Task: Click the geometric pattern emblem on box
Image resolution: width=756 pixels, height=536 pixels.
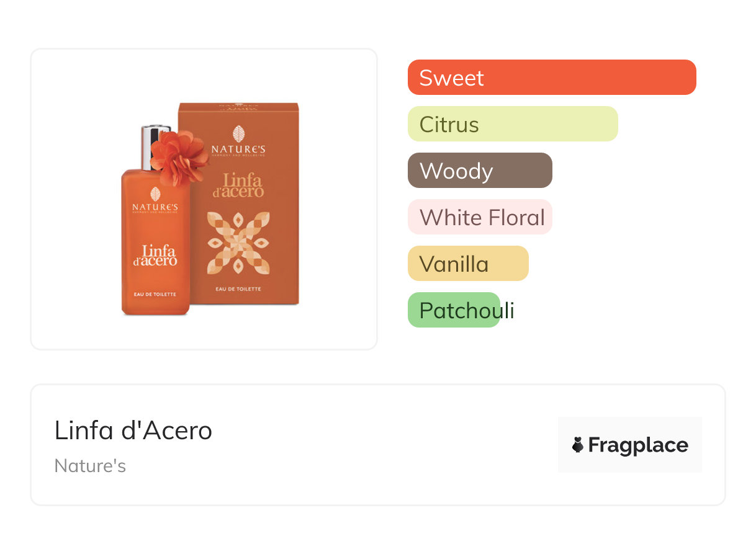Action: [x=238, y=243]
